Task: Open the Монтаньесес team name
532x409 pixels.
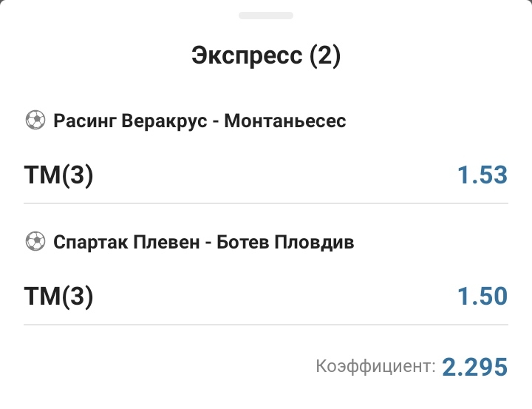Action: pos(284,120)
